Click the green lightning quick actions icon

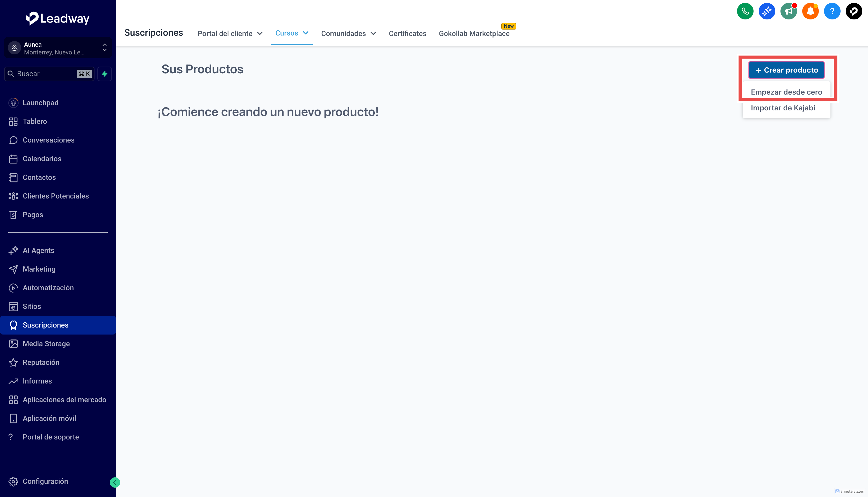coord(105,74)
